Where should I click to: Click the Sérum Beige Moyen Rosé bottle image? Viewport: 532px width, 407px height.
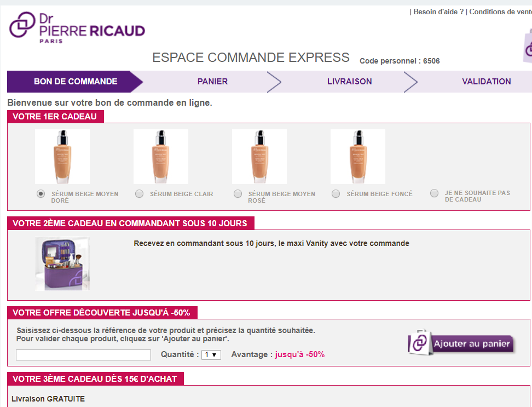pyautogui.click(x=259, y=157)
